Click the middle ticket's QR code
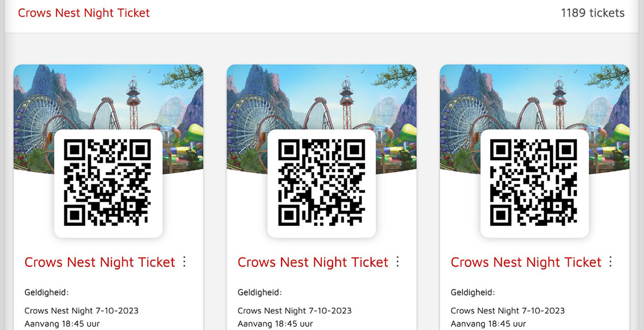The height and width of the screenshot is (330, 644). tap(322, 183)
